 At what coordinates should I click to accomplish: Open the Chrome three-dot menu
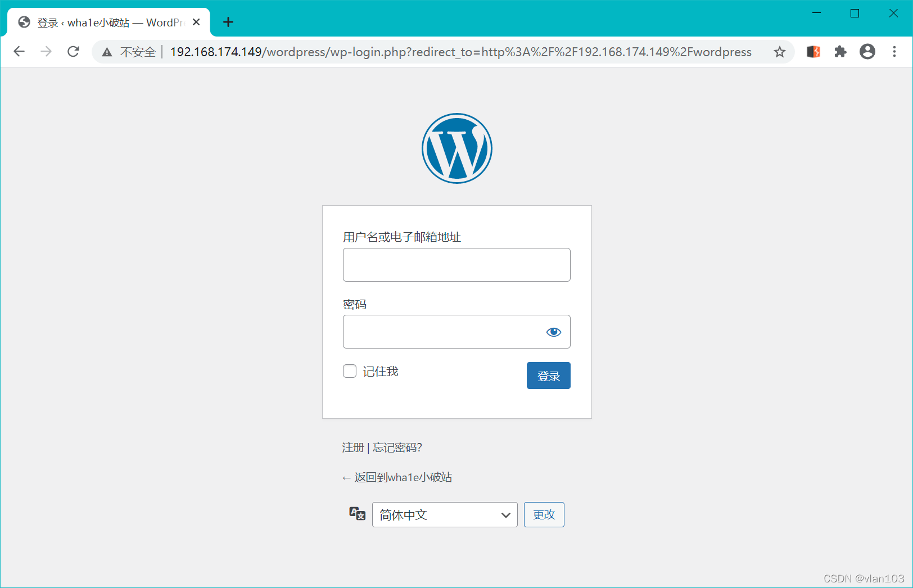(894, 52)
